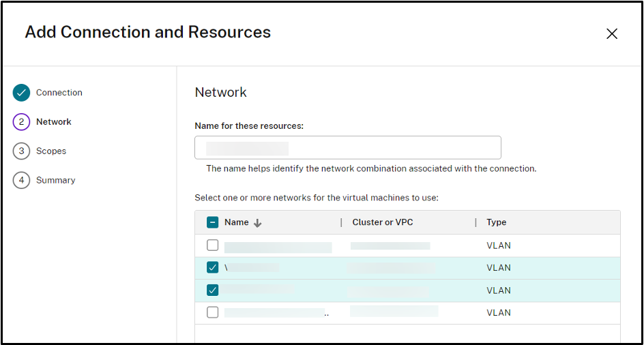The image size is (644, 345).
Task: Click the step 2 Network circle icon
Action: tap(21, 122)
